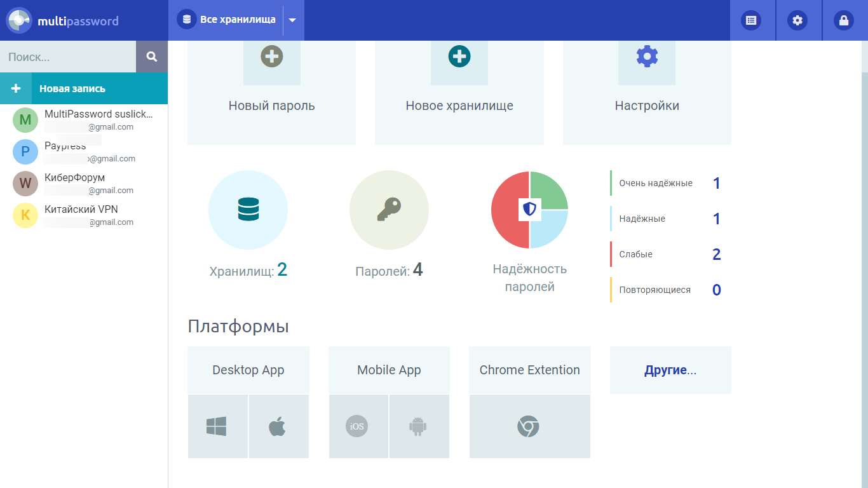Click the Надёжность паролей label
Screen dimensions: 868x488
click(x=530, y=278)
